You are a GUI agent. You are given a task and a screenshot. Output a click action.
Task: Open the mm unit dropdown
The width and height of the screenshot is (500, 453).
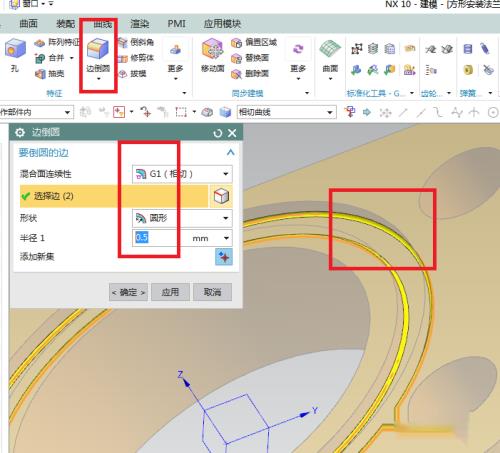coord(226,238)
